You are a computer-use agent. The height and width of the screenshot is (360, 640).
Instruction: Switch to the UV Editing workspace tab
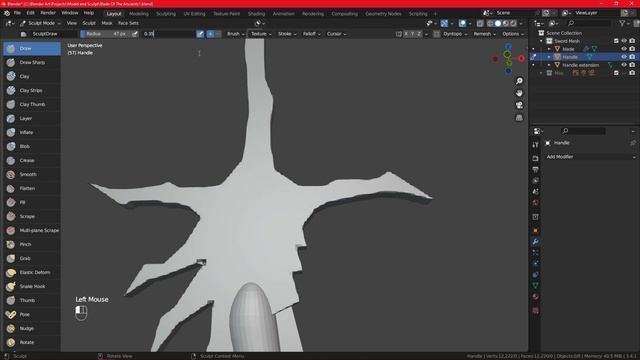click(194, 14)
